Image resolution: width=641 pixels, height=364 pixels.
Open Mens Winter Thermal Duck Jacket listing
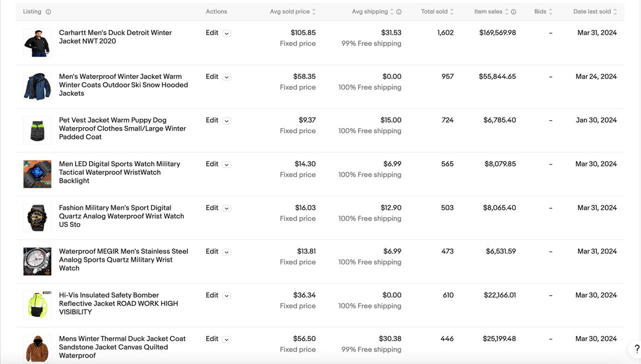click(x=122, y=347)
